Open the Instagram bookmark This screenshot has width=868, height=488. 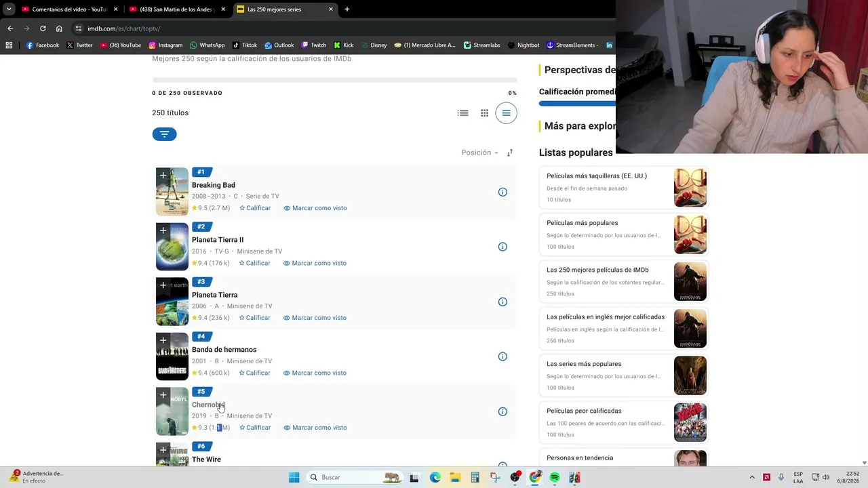tap(165, 45)
